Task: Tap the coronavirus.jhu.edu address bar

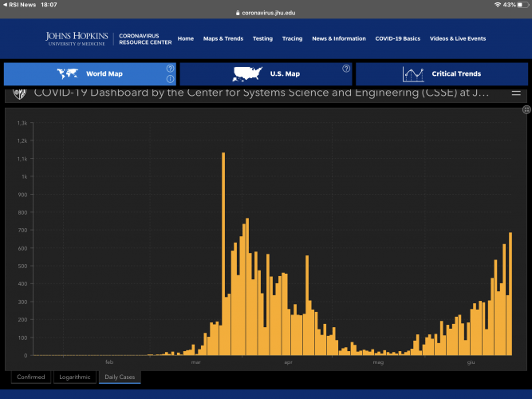Action: [x=266, y=14]
